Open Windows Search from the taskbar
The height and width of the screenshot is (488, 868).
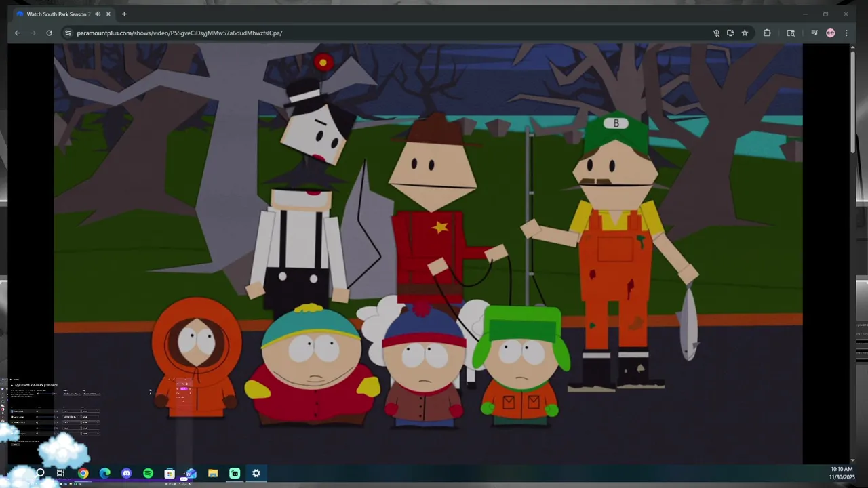40,473
